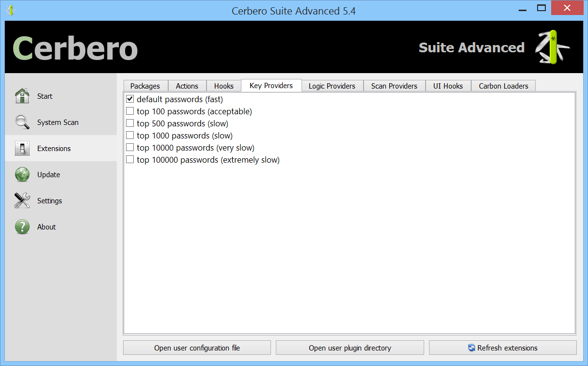Enable top 100000 passwords (extremely slow)
Screen dimensions: 588x366
tap(130, 159)
